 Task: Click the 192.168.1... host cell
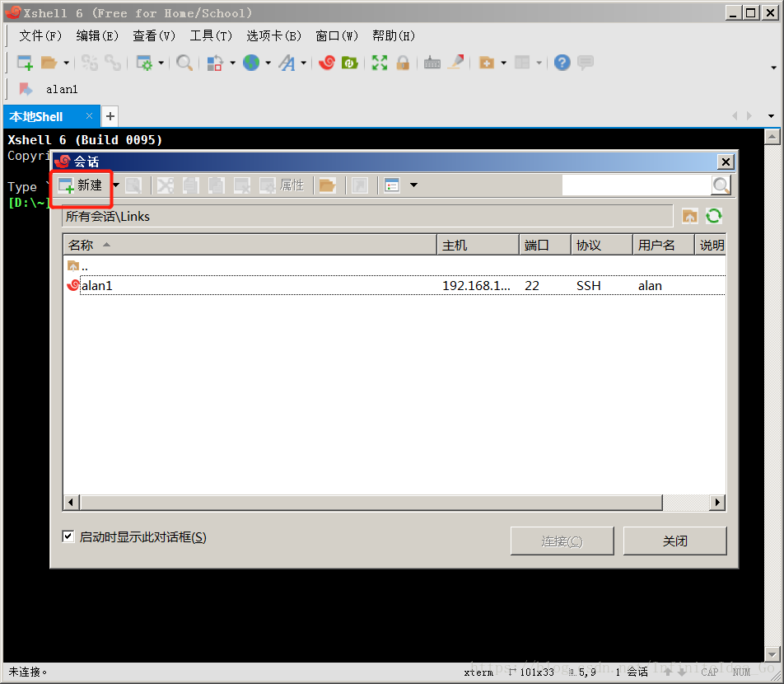point(476,286)
